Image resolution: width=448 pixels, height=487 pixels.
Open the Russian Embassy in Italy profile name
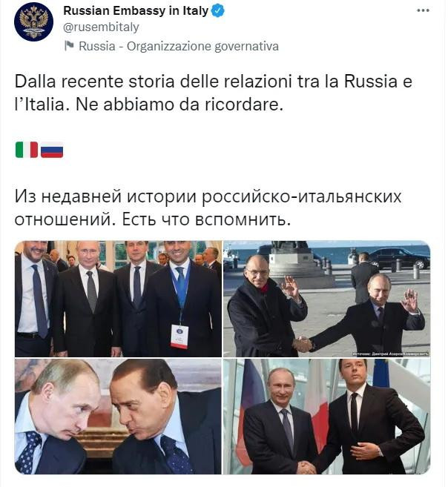[136, 11]
